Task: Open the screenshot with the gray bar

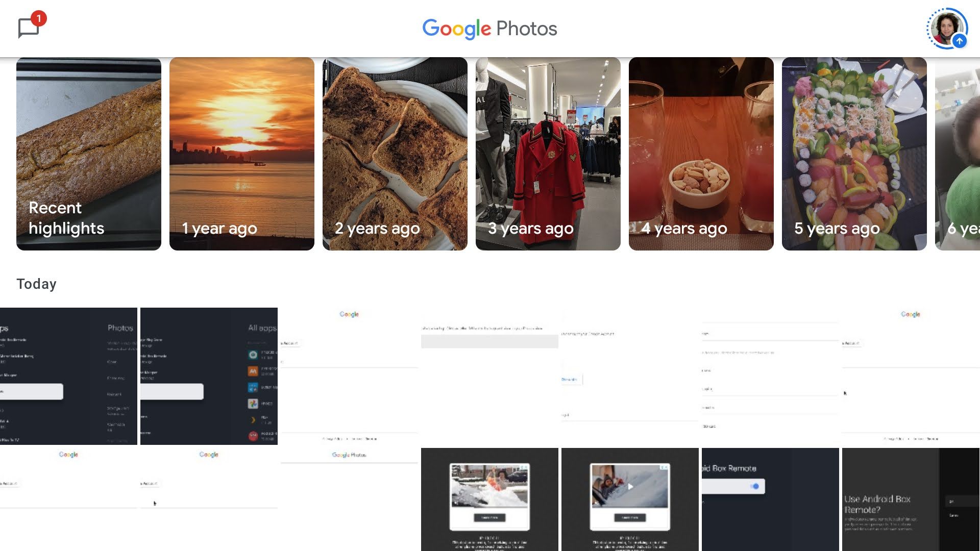Action: tap(489, 376)
